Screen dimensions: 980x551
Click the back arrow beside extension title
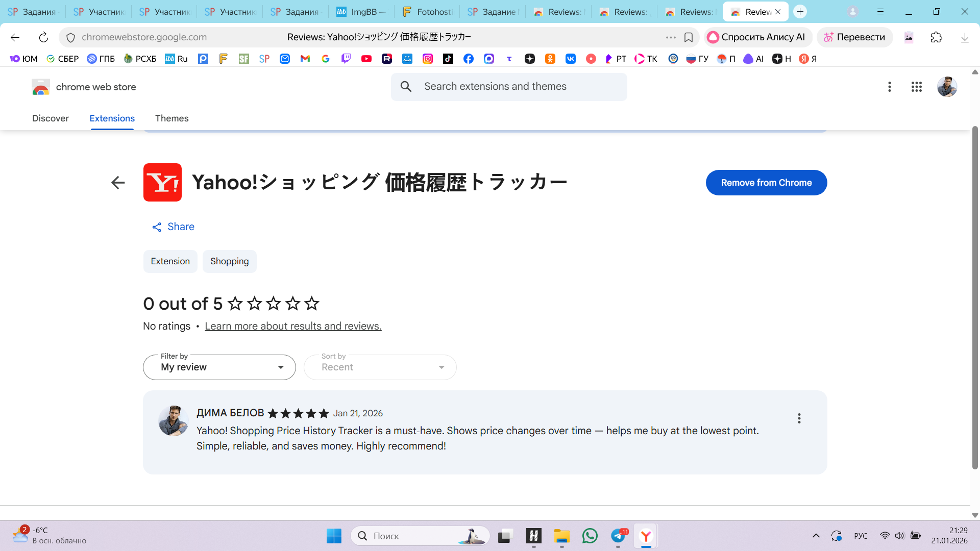118,183
